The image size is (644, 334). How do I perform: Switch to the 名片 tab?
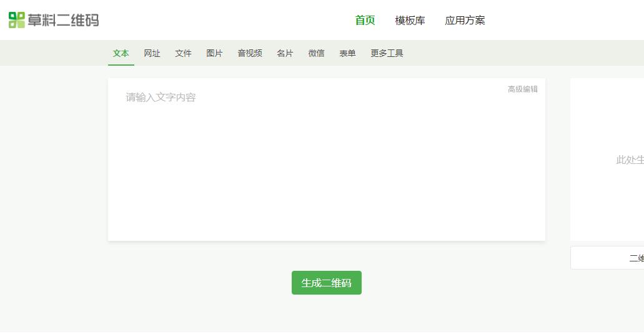pos(285,53)
